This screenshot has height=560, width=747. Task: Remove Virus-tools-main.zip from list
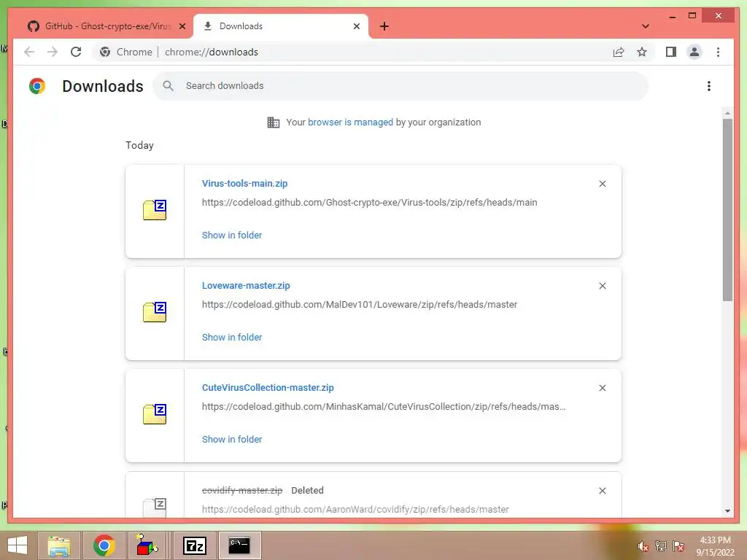coord(602,184)
